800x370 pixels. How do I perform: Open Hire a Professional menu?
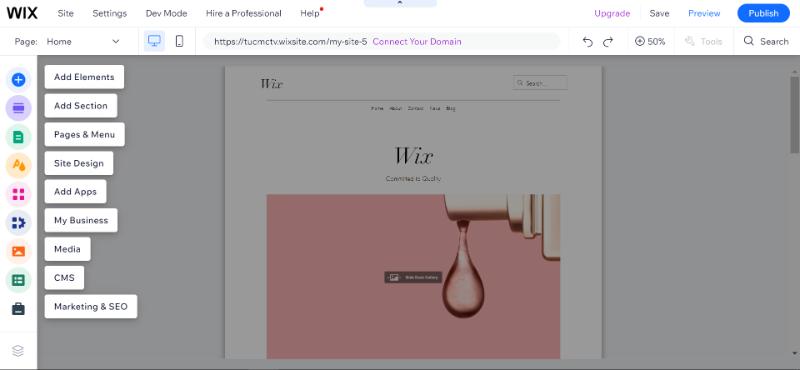pyautogui.click(x=243, y=13)
